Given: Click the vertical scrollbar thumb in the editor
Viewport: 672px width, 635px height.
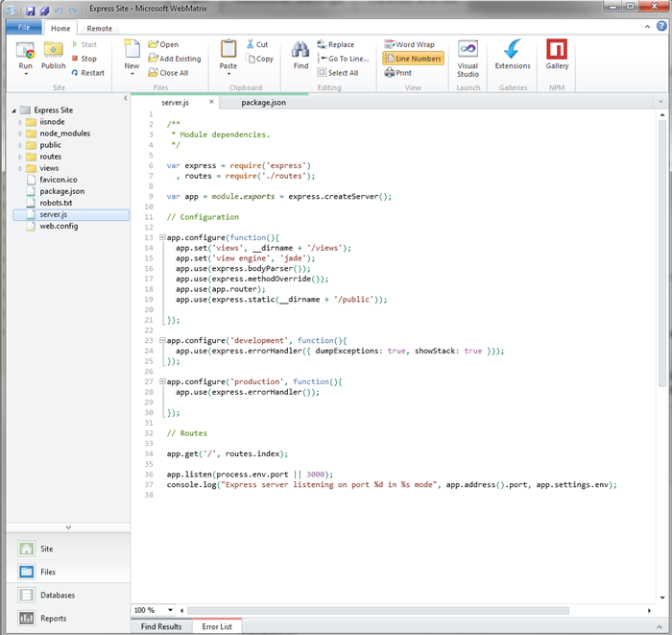Looking at the screenshot, I should tap(662, 253).
